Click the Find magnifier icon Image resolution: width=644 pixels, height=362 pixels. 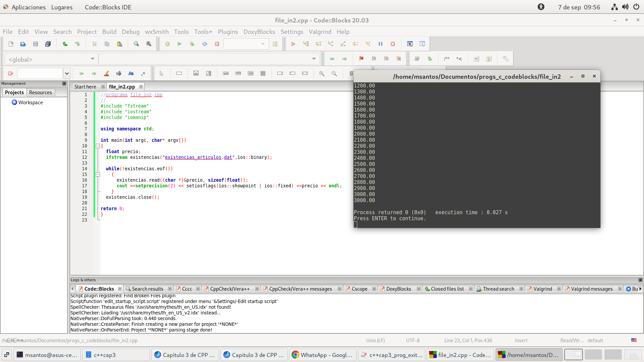(136, 44)
